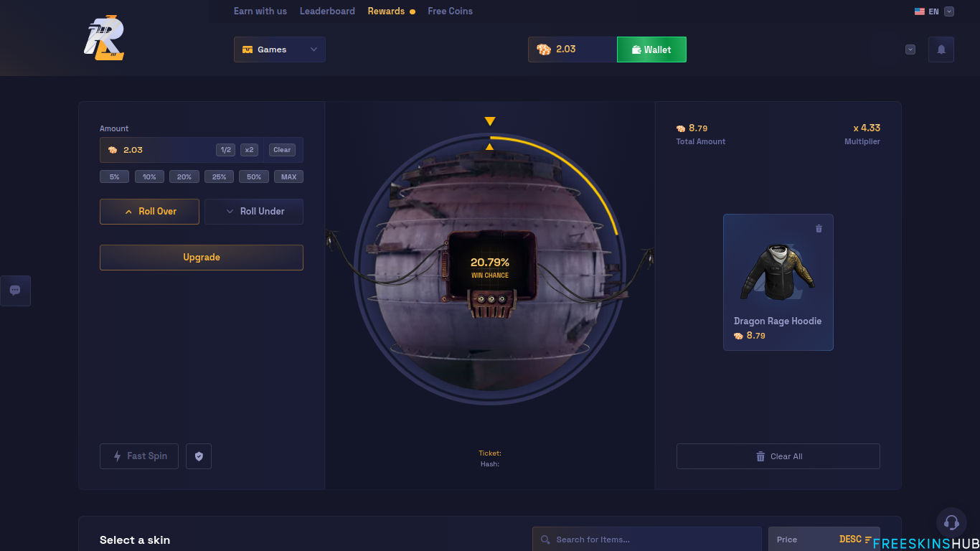Viewport: 980px width, 551px height.
Task: Open the Leaderboard page
Action: coord(327,11)
